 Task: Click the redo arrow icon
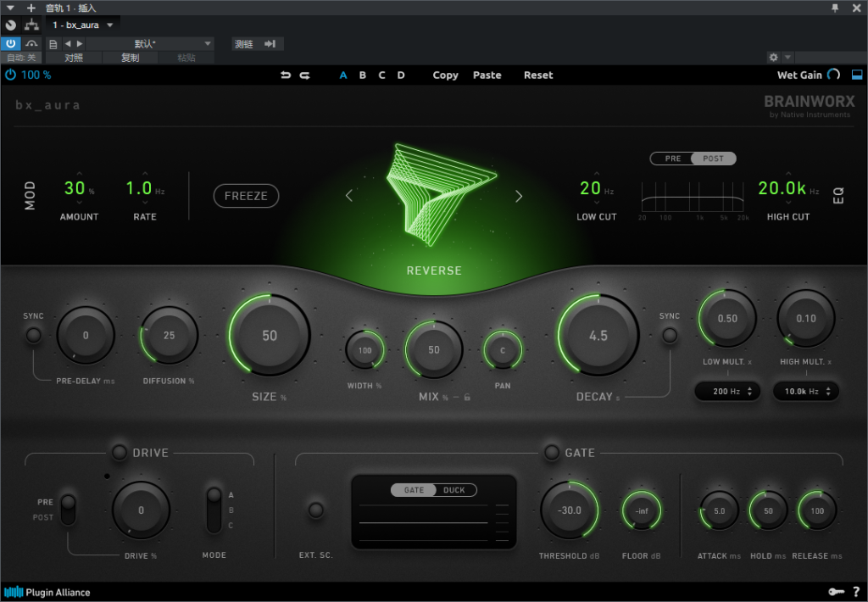(305, 75)
